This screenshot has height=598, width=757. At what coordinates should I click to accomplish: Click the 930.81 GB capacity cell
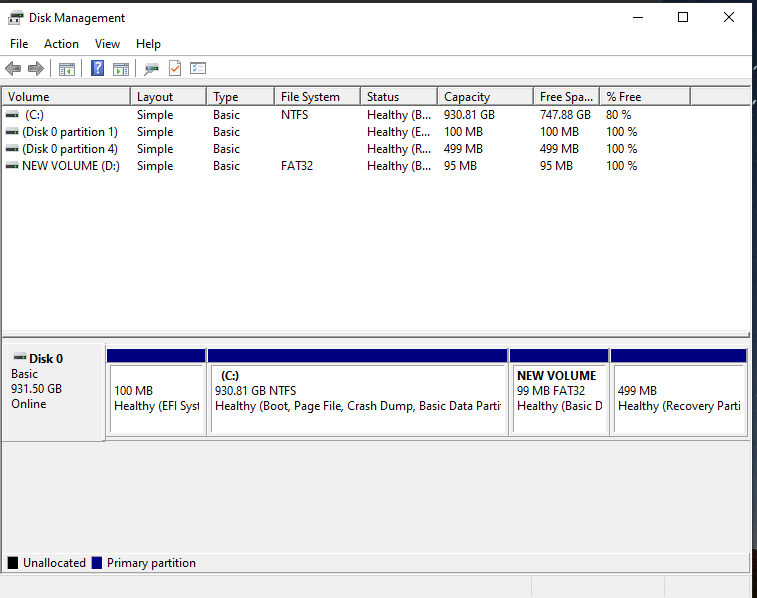[469, 115]
